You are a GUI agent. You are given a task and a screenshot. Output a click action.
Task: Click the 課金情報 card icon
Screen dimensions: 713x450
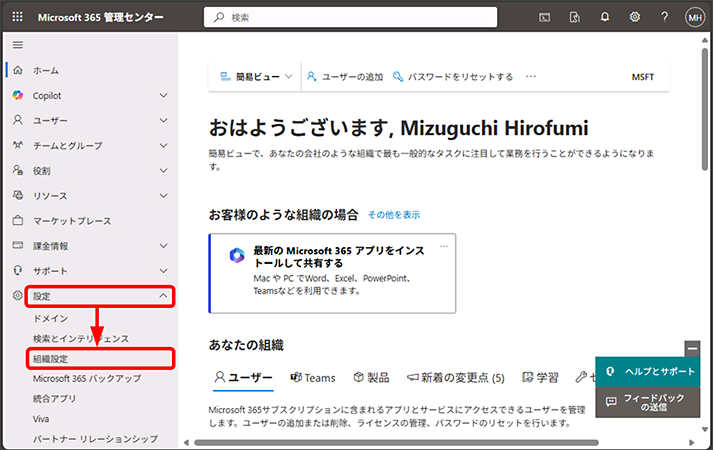(x=18, y=245)
